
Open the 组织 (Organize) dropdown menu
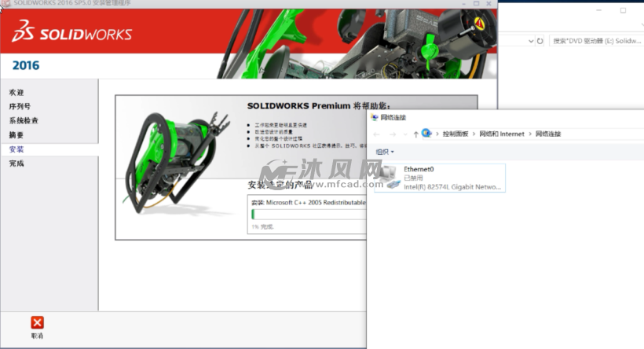tap(385, 152)
